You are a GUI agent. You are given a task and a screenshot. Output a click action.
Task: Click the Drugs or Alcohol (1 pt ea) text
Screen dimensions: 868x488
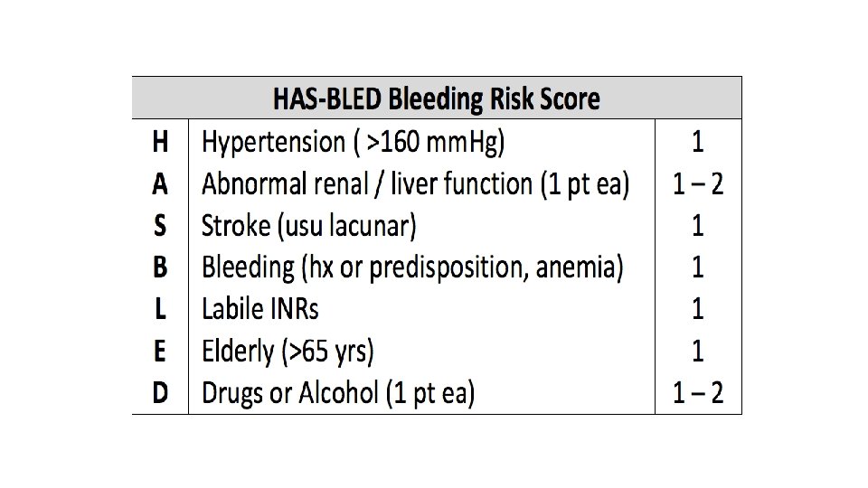click(x=338, y=394)
